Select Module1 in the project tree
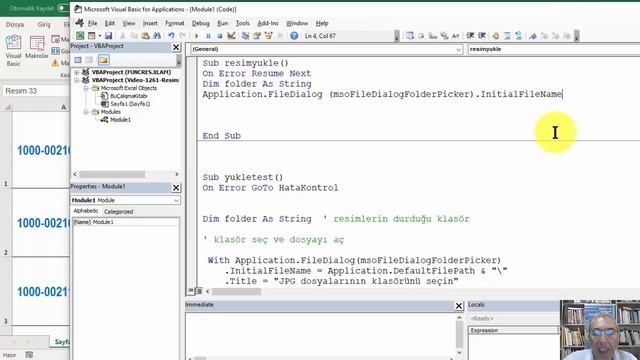 click(x=120, y=120)
